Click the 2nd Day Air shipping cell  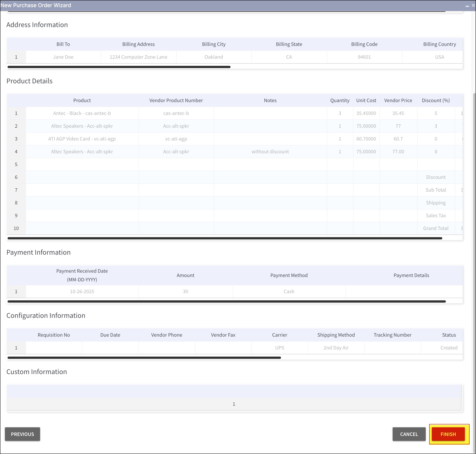[336, 348]
